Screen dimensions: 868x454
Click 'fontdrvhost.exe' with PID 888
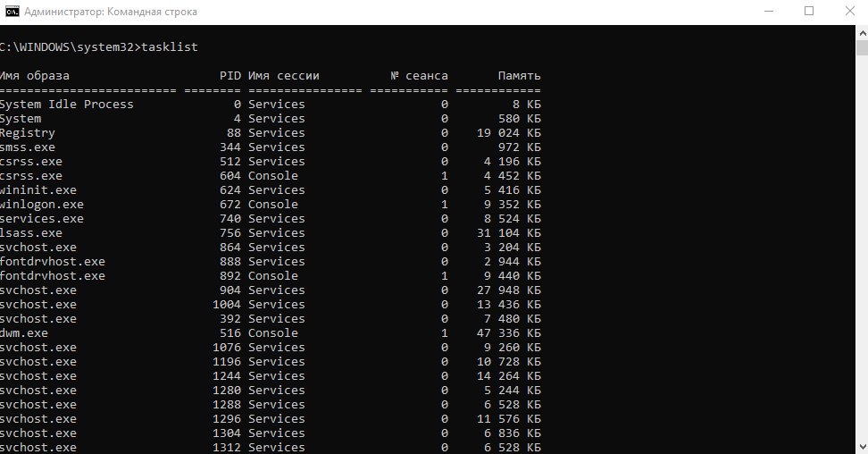(x=52, y=262)
